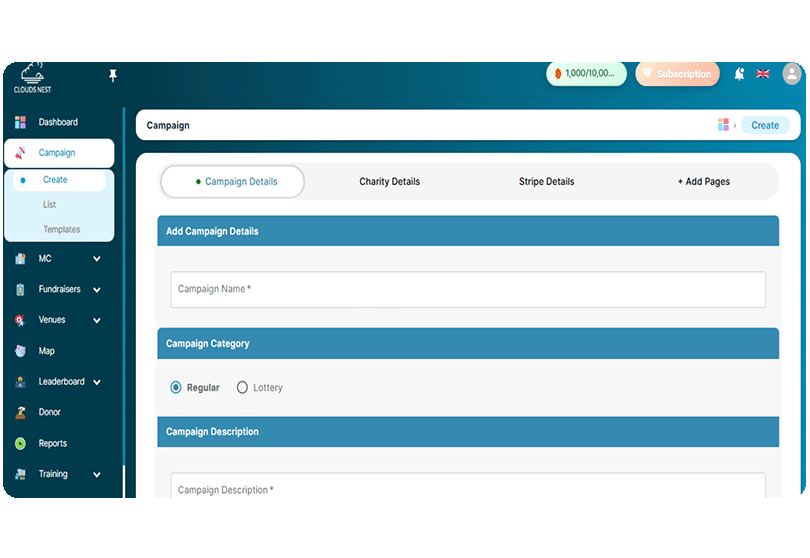Screen dimensions: 810x558
Task: Click the coin icon in credits badge
Action: tap(558, 73)
